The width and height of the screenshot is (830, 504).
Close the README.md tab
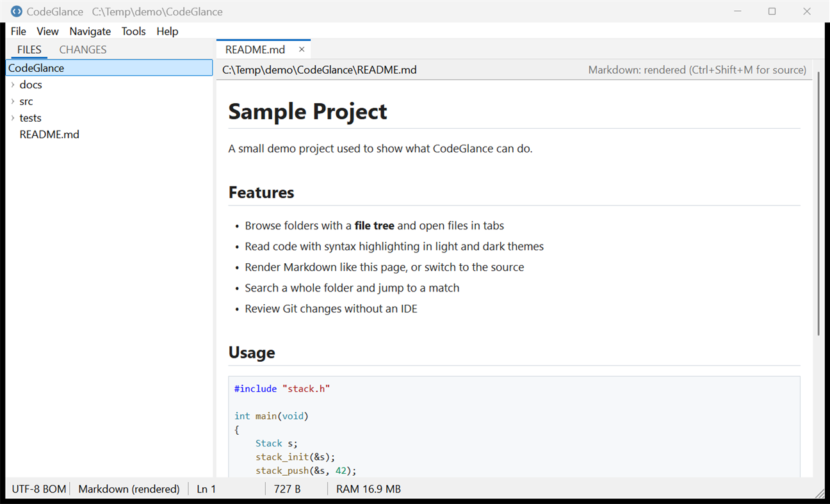[x=302, y=49]
